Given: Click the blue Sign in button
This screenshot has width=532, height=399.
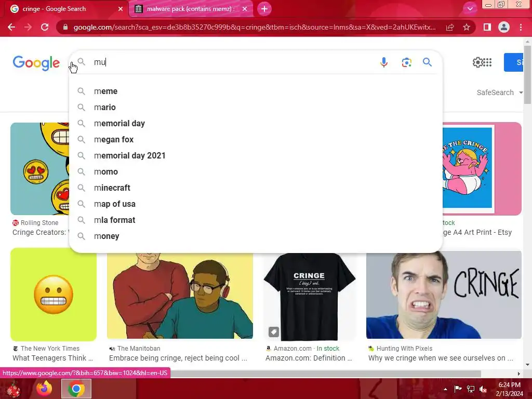Looking at the screenshot, I should coord(514,62).
